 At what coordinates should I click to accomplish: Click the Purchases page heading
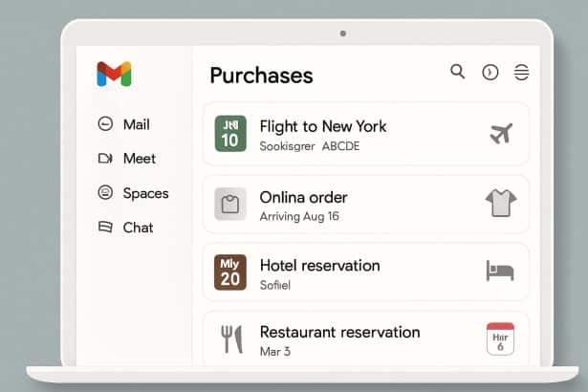[261, 75]
